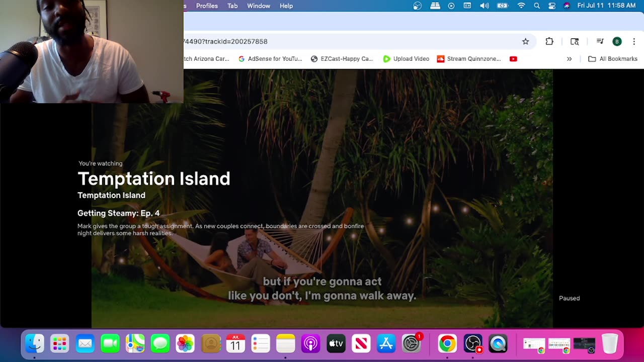Switch to OBS Studio in the dock
Viewport: 644px width, 362px height.
[473, 344]
